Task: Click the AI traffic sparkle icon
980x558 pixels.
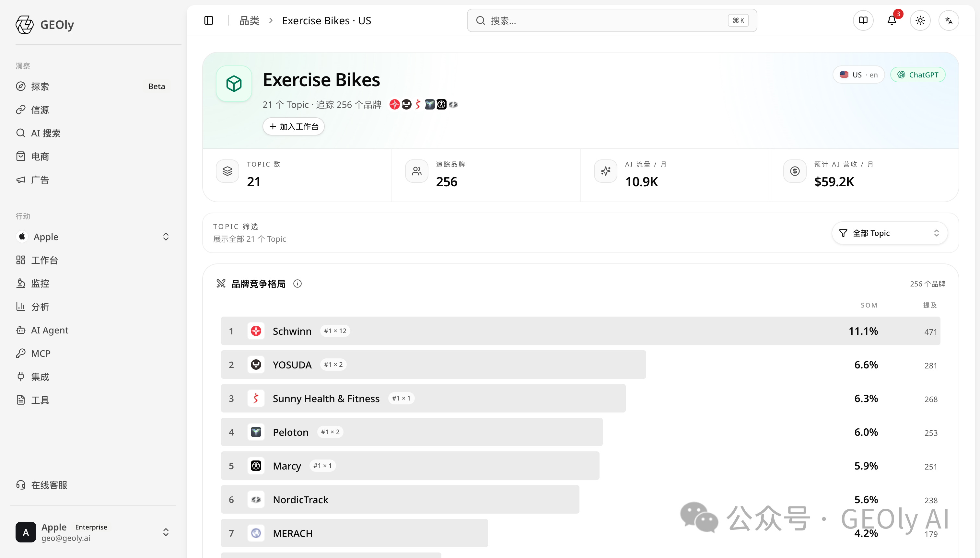Action: coord(606,171)
